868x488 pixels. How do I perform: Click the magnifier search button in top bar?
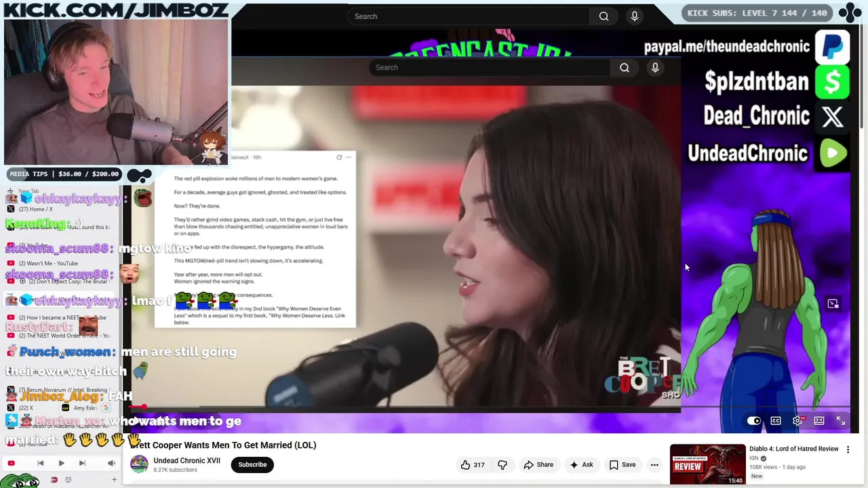tap(604, 16)
